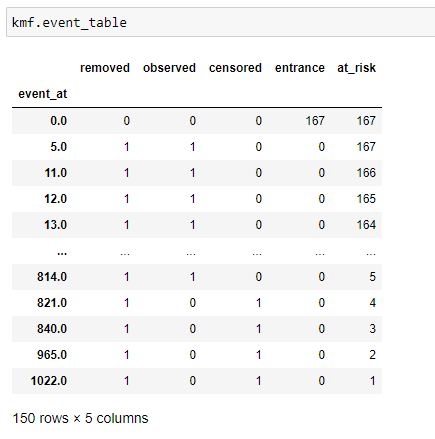Select the censored column header
This screenshot has width=435, height=439.
tap(235, 68)
